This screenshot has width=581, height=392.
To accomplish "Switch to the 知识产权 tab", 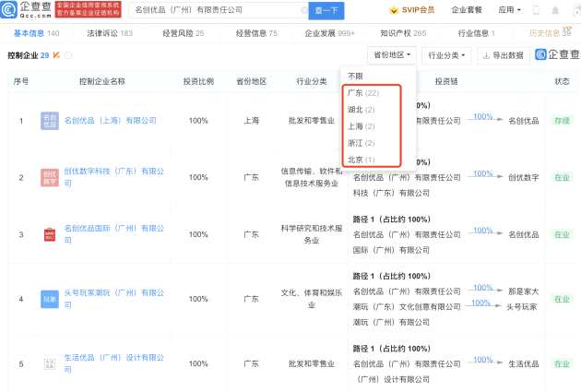I will pyautogui.click(x=403, y=33).
